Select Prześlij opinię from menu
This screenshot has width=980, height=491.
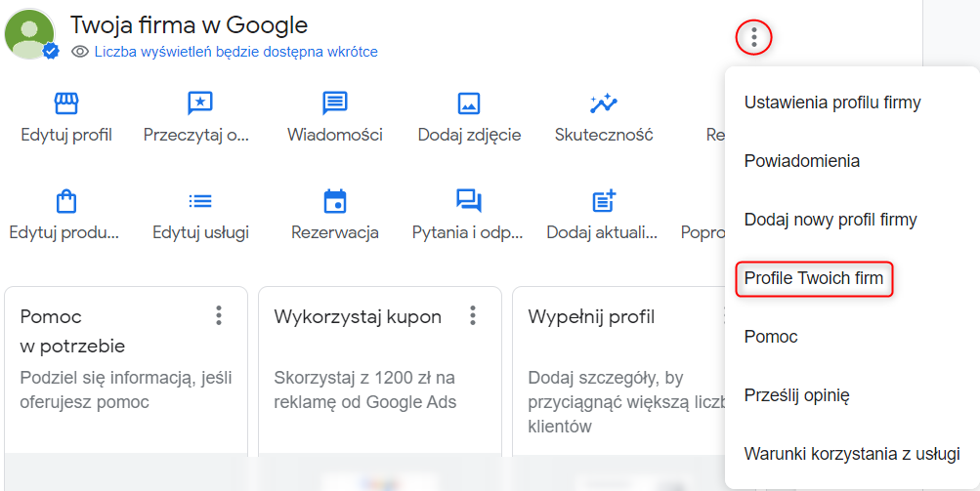click(796, 395)
